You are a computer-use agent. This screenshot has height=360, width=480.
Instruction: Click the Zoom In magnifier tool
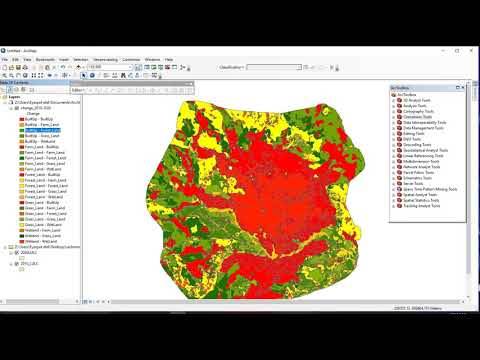click(x=5, y=76)
